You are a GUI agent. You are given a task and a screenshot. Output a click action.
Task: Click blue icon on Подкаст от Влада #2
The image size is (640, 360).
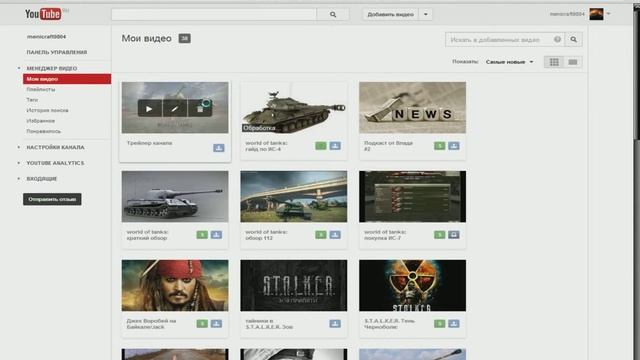click(454, 146)
